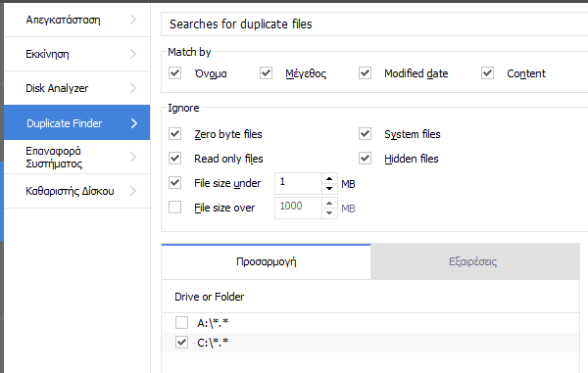Toggle the Όνομα match checkbox
This screenshot has width=588, height=373.
click(x=175, y=73)
